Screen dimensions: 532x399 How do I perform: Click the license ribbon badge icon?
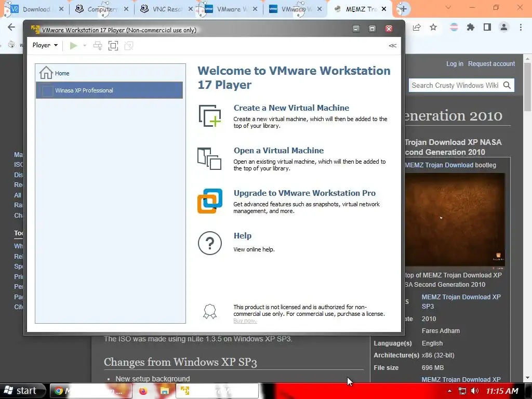point(210,311)
